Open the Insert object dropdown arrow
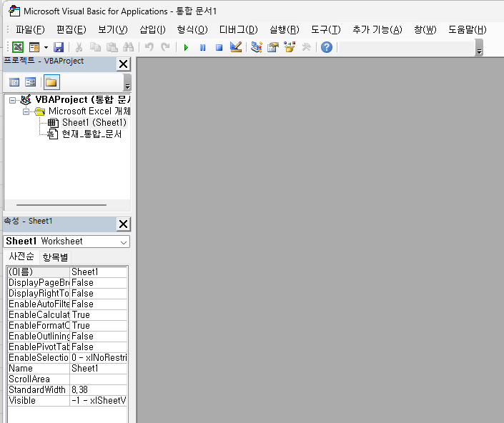Viewport: 504px width, 423px height. pyautogui.click(x=46, y=48)
